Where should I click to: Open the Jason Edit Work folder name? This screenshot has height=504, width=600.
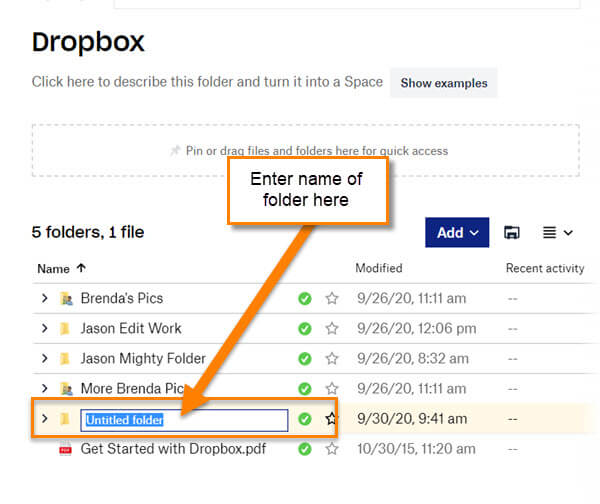click(131, 328)
